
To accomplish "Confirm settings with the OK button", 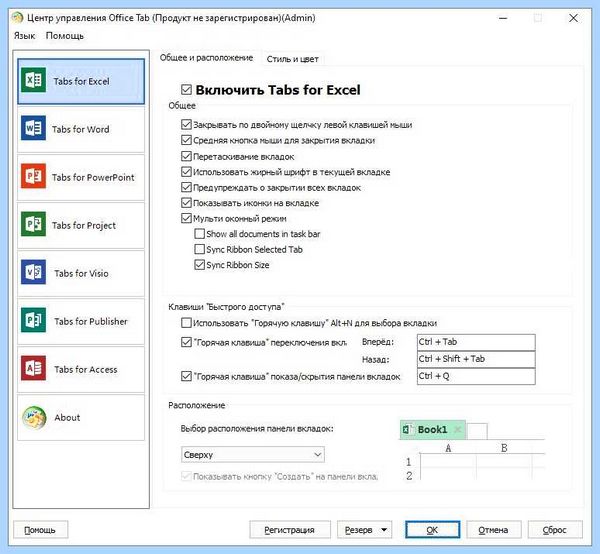I will point(432,530).
